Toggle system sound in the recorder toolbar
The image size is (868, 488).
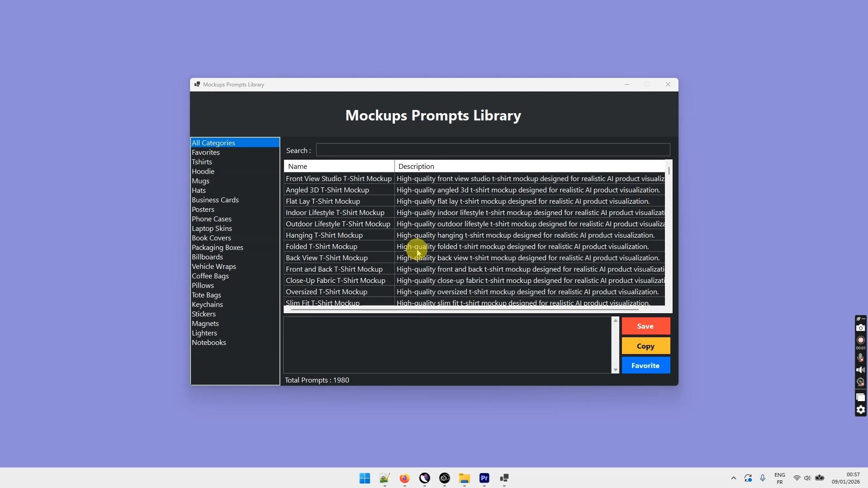click(860, 370)
